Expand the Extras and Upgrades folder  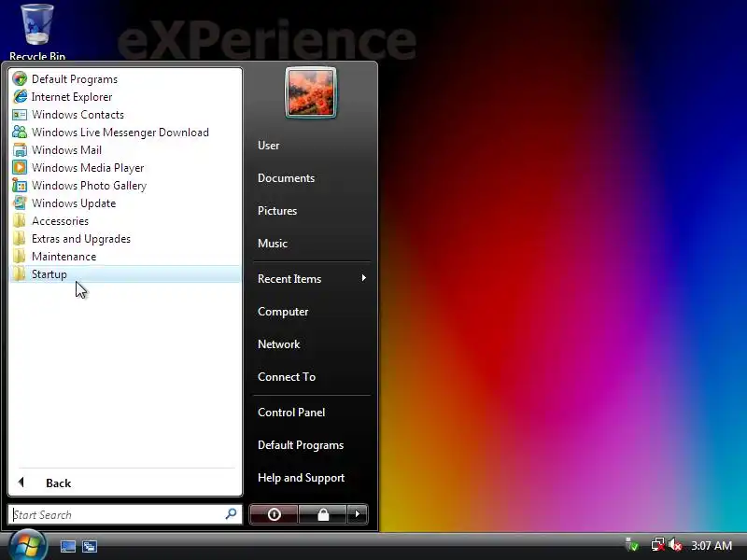125,239
